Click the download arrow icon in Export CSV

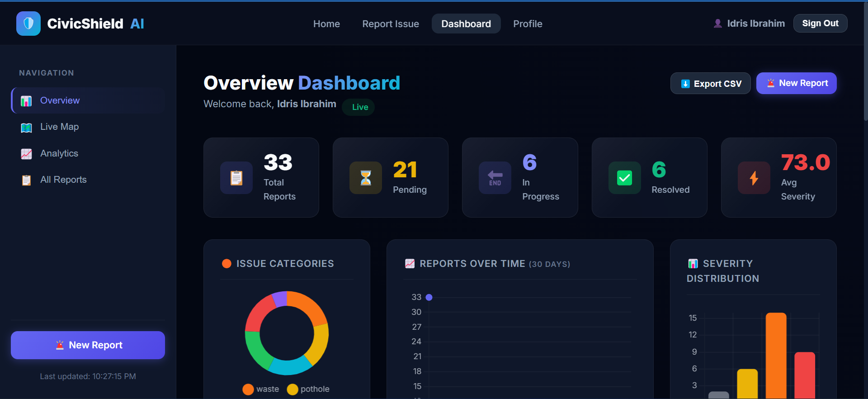point(685,84)
